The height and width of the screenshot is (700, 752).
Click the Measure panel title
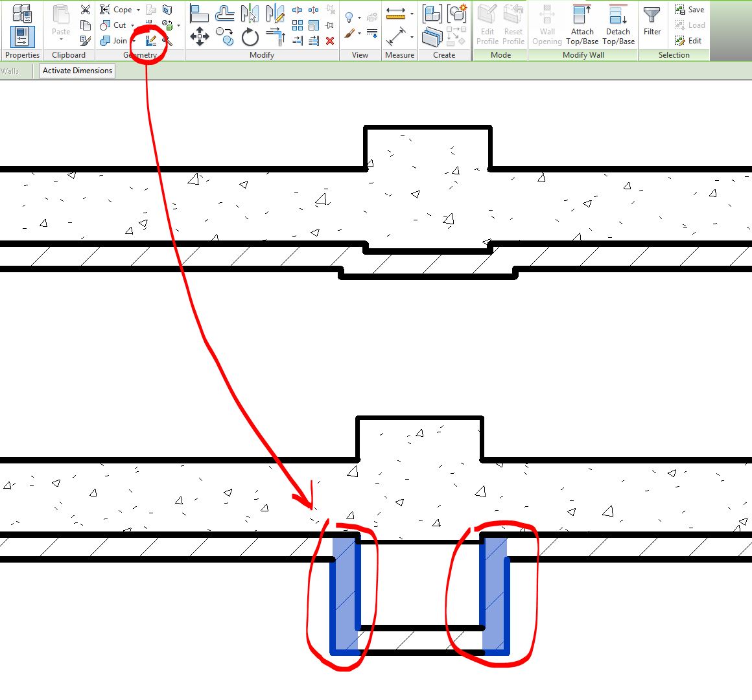coord(399,55)
